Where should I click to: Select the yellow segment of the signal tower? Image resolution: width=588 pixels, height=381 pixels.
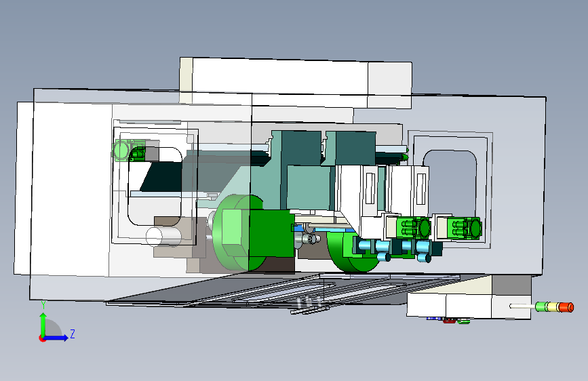click(552, 307)
